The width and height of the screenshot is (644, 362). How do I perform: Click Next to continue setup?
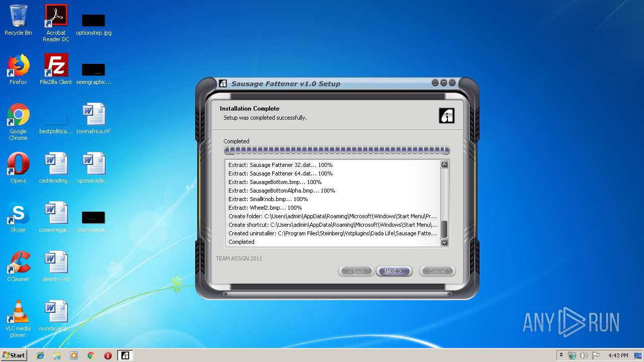(x=394, y=271)
